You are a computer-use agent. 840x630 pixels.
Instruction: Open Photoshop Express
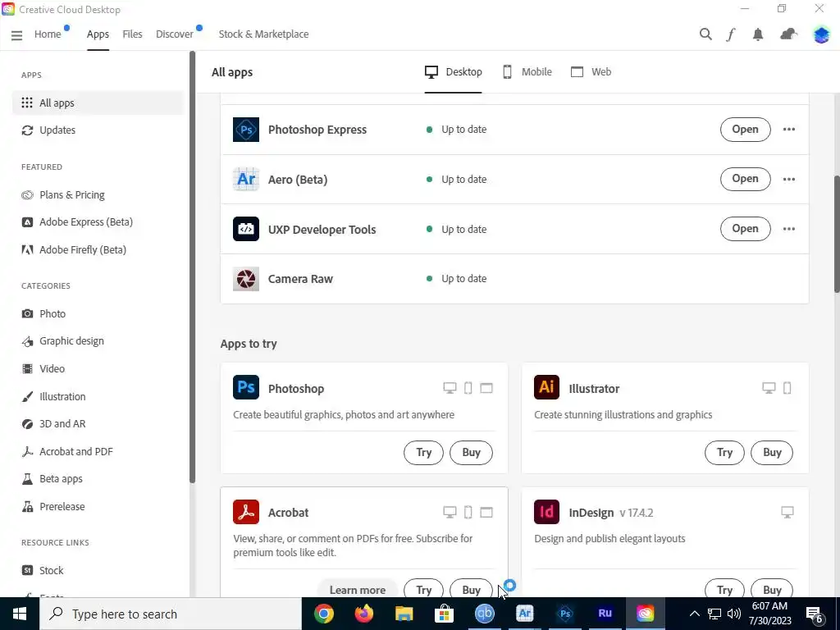tap(745, 129)
